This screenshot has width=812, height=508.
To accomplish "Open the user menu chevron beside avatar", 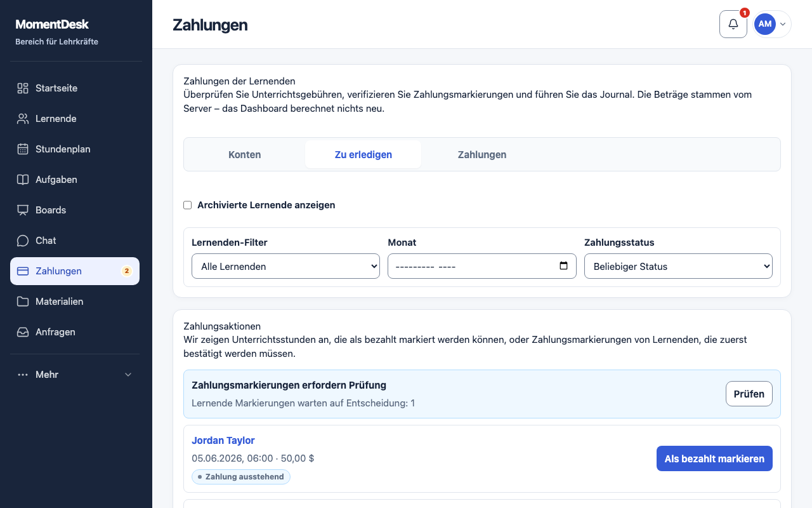I will click(783, 24).
